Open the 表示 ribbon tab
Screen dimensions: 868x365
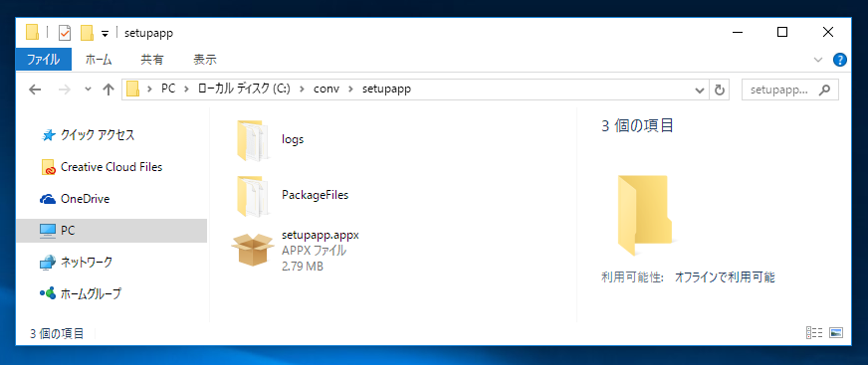pyautogui.click(x=205, y=60)
